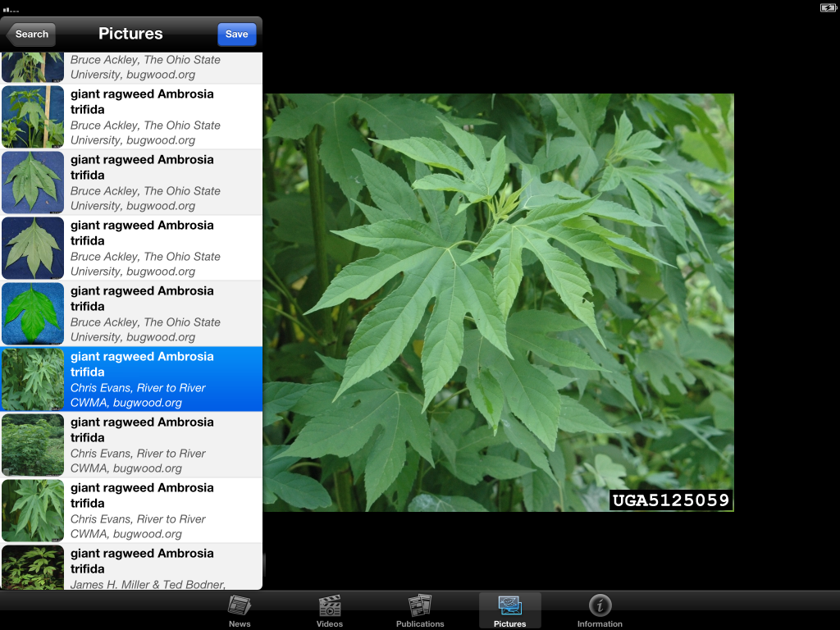The image size is (840, 630).
Task: Tap the information 'i' symbol
Action: (x=600, y=604)
